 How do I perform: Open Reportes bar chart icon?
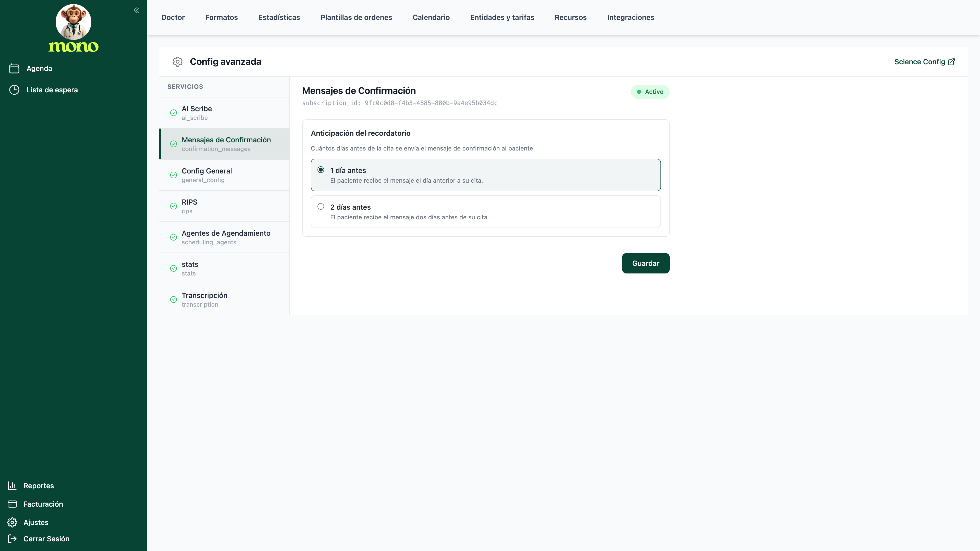tap(12, 486)
